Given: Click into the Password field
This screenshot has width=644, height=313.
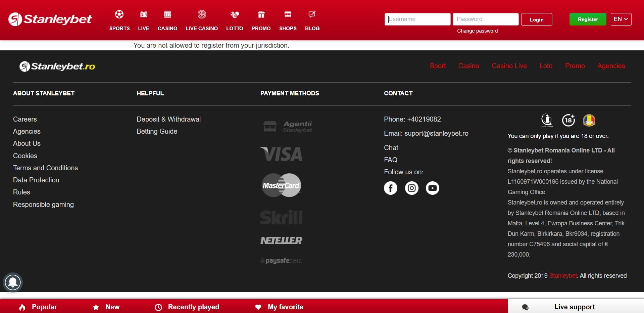Looking at the screenshot, I should (x=486, y=19).
